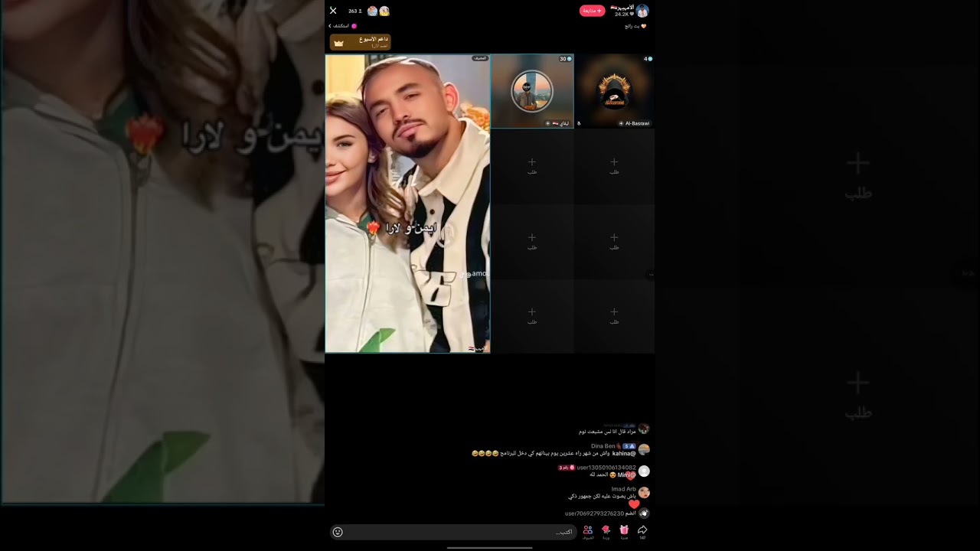Image resolution: width=980 pixels, height=551 pixels.
Task: Close the live stream with the X icon
Action: (x=333, y=11)
